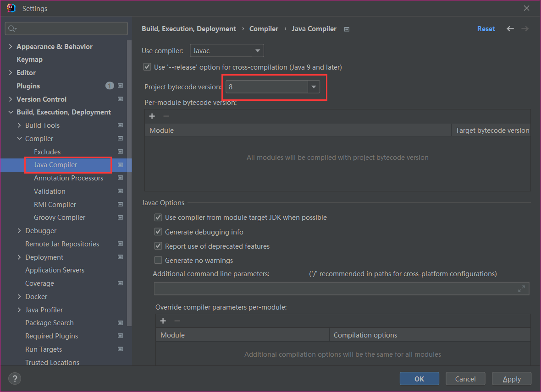Click the search magnifier icon
Screen dimensions: 541x392
[12, 28]
